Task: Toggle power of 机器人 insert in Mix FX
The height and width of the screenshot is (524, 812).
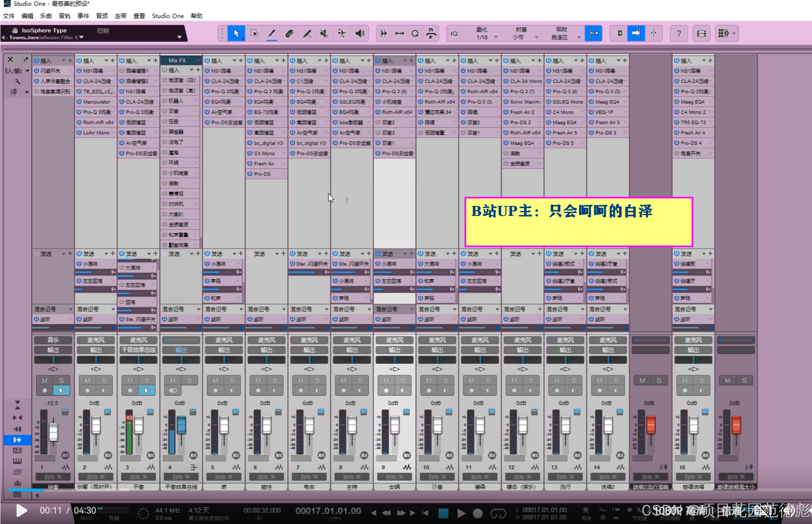Action: (165, 101)
